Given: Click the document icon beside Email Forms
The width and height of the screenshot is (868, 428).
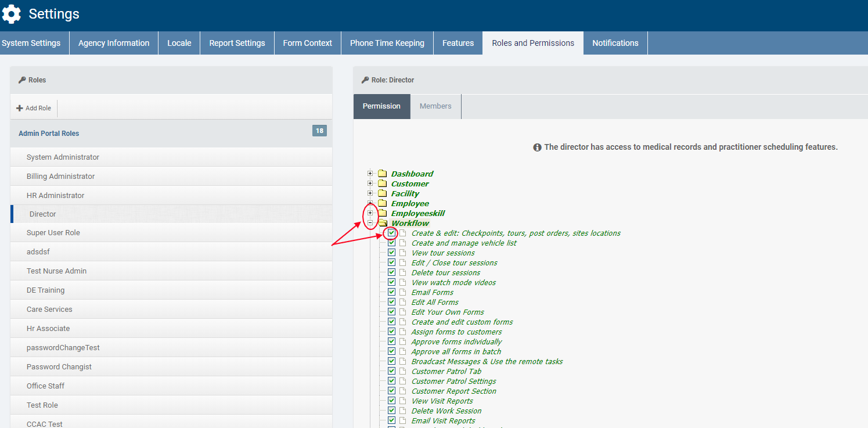Looking at the screenshot, I should (x=402, y=292).
